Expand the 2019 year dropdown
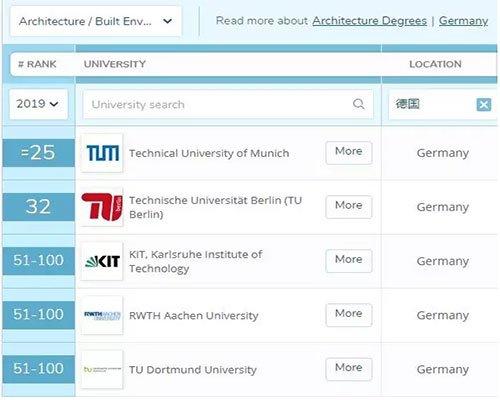The width and height of the screenshot is (500, 400). (38, 104)
